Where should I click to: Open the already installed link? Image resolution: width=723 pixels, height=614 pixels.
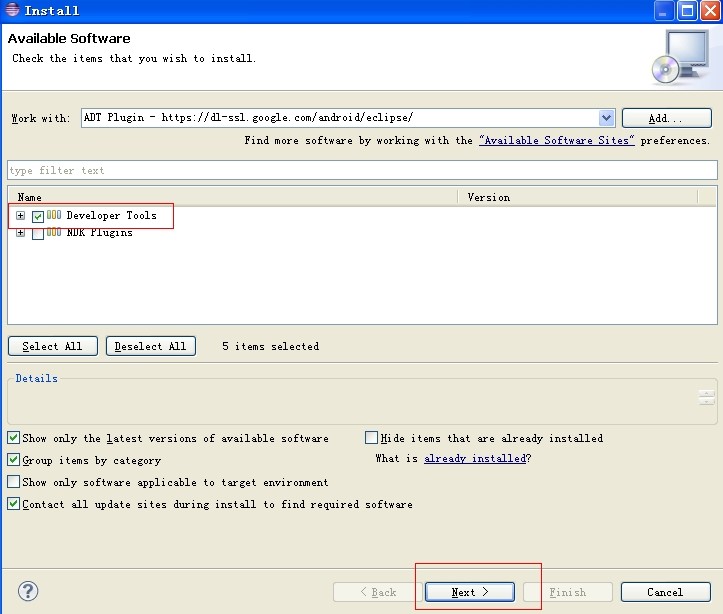point(474,459)
